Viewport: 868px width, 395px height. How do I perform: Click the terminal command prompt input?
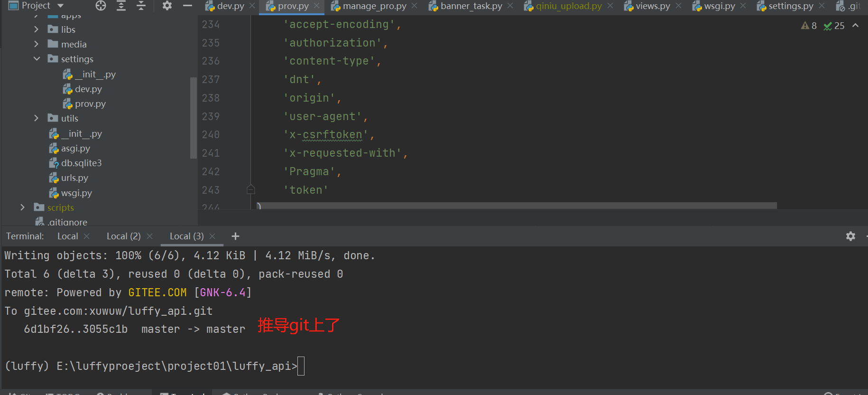301,366
